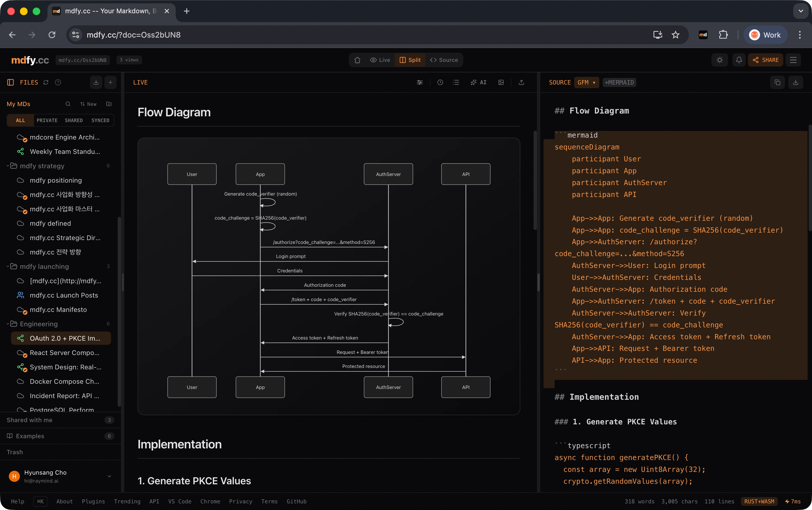Viewport: 812px width, 510px height.
Task: Toggle light/dark theme sun icon
Action: click(x=719, y=60)
